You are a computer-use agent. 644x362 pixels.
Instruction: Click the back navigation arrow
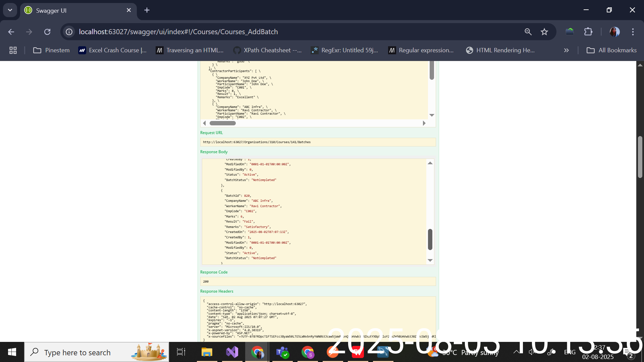click(x=11, y=32)
